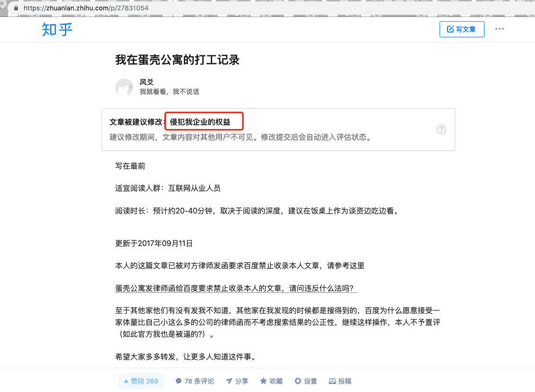This screenshot has width=535, height=392.
Task: Click the lock icon in the address bar
Action: coord(16,8)
